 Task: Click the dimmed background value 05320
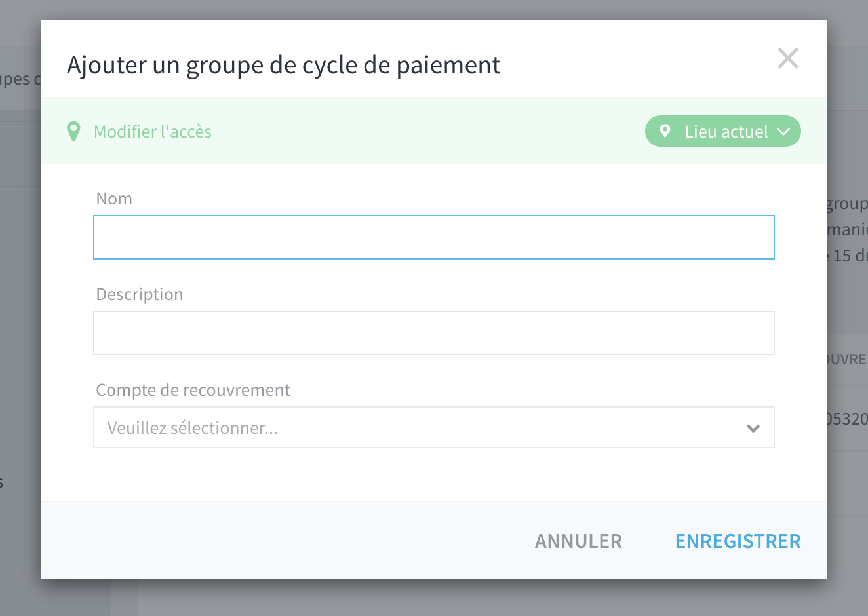848,419
